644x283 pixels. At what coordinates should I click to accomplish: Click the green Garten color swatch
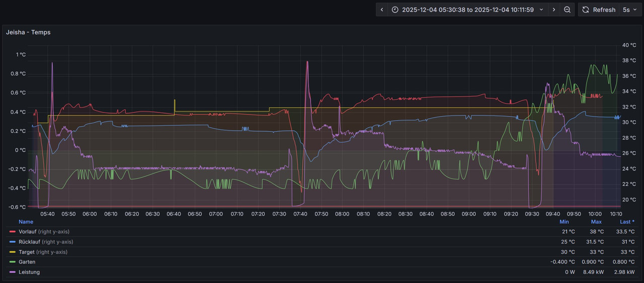13,262
